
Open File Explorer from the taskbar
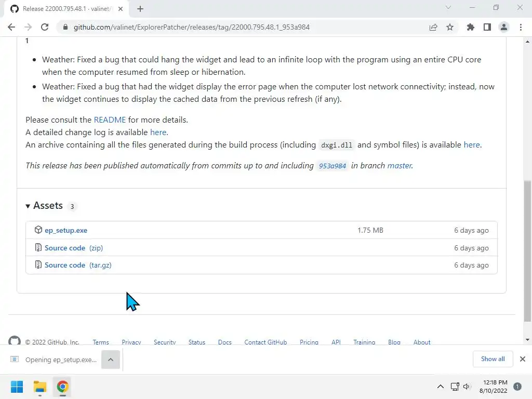pos(39,387)
